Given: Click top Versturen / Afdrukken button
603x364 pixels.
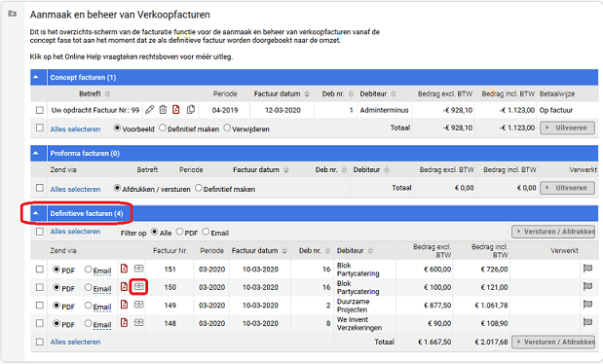Looking at the screenshot, I should (553, 232).
